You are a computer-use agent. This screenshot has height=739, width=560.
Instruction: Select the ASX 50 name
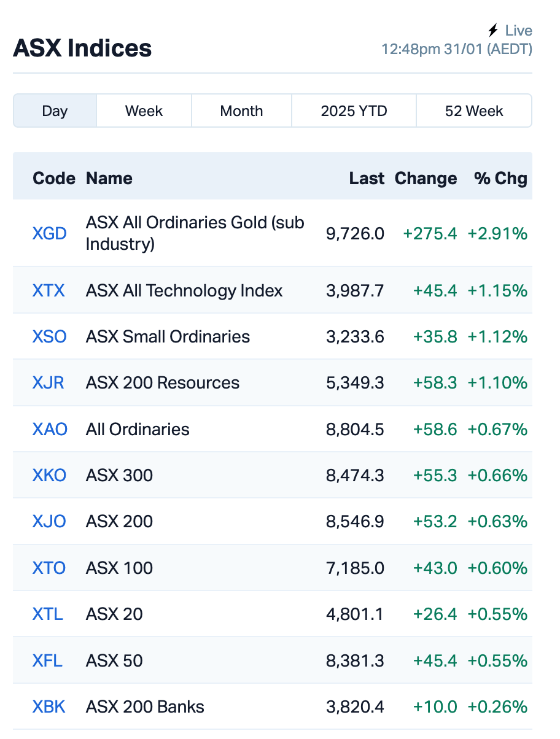click(114, 661)
